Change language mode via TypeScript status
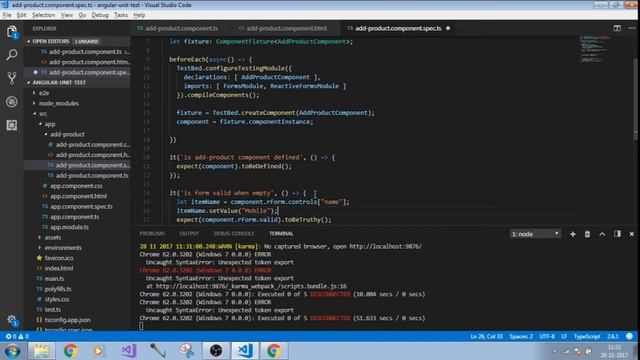This screenshot has height=360, width=640. tap(587, 336)
